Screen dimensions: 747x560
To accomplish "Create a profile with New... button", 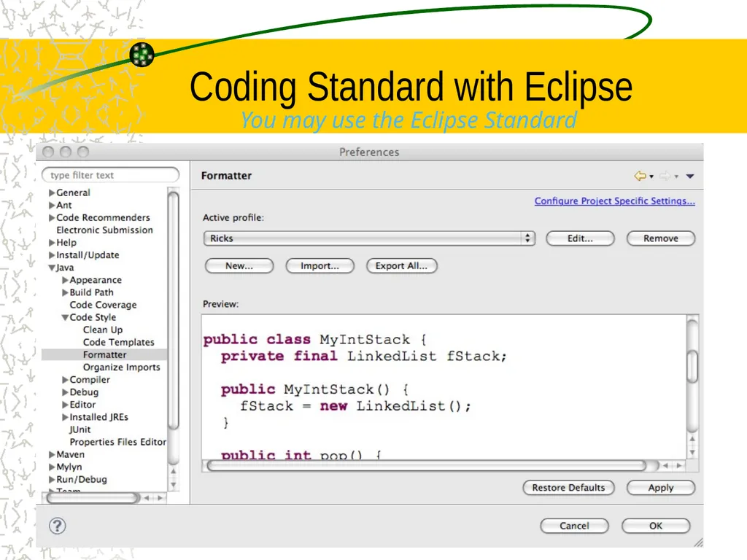I will 239,265.
